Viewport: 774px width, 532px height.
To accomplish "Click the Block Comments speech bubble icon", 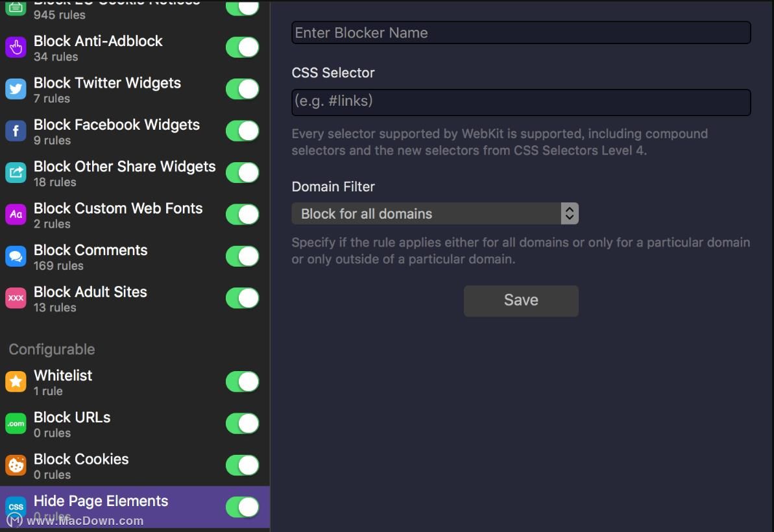I will pyautogui.click(x=16, y=257).
